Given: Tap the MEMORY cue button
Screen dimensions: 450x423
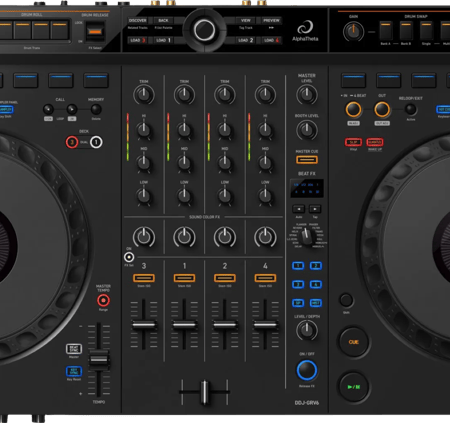Looking at the screenshot, I should click(96, 109).
